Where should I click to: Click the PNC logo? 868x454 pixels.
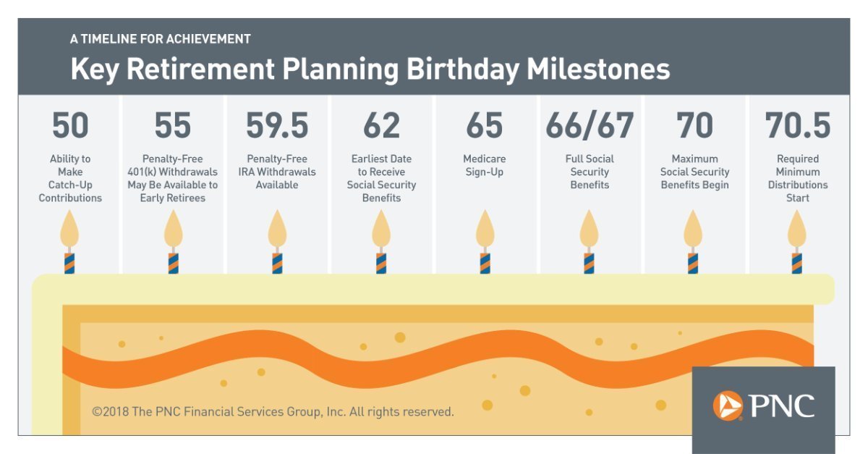(x=763, y=405)
